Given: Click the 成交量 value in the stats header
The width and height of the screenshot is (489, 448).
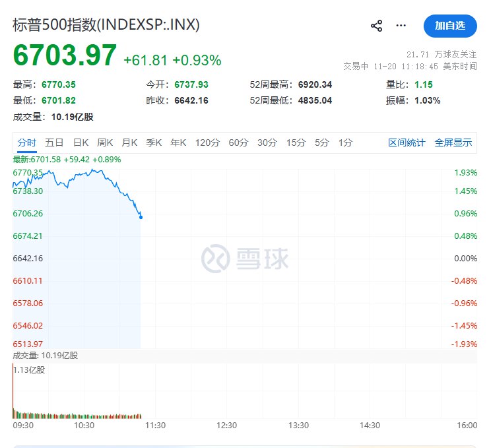Looking at the screenshot, I should (73, 117).
